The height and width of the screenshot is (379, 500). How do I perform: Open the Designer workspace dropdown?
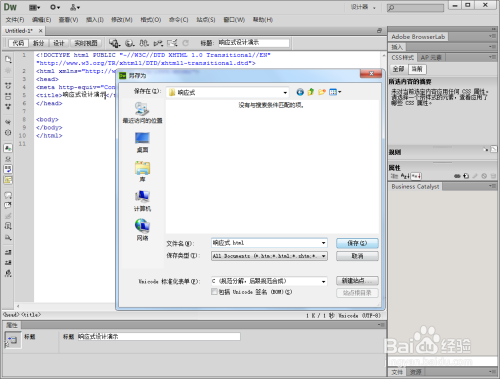click(x=363, y=7)
